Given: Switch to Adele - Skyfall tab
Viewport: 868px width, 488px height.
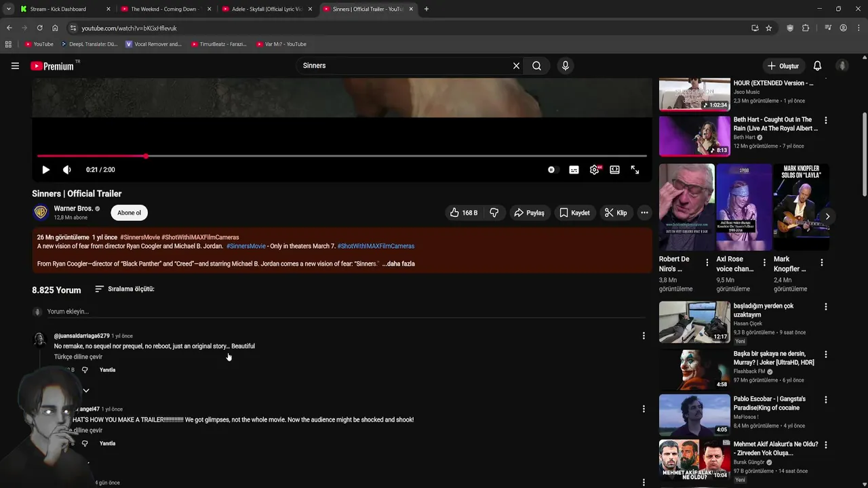Looking at the screenshot, I should 268,9.
